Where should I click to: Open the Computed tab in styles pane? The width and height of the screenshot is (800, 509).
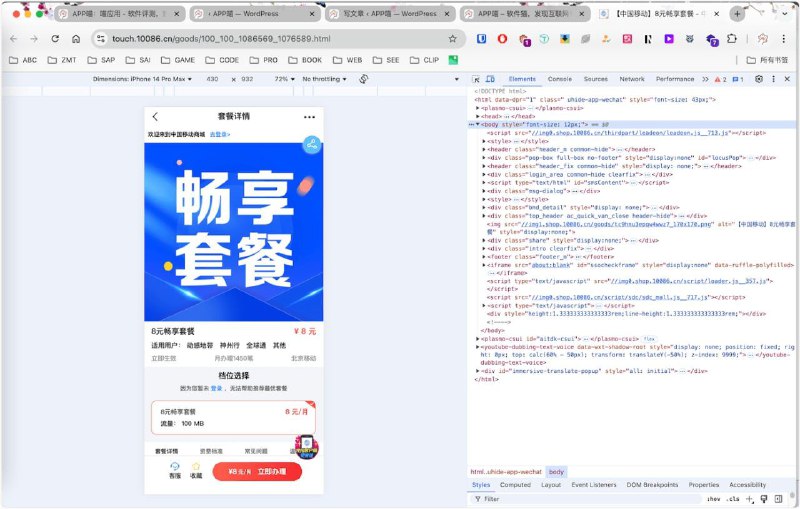(515, 484)
